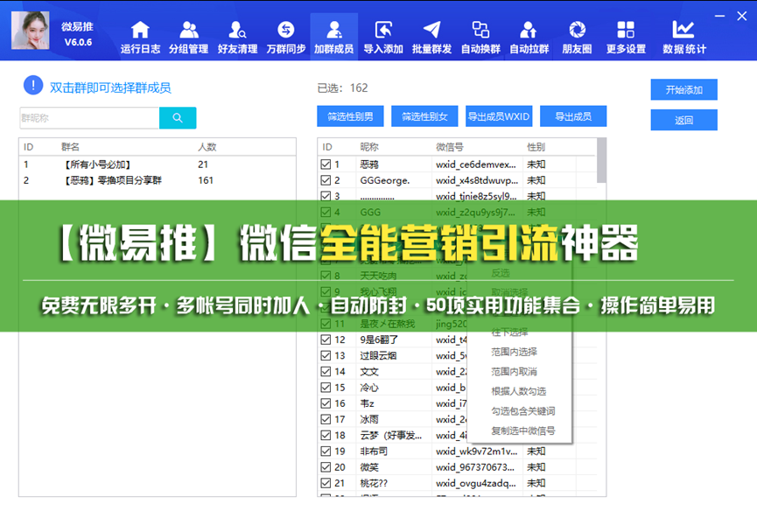The height and width of the screenshot is (532, 757).
Task: Choose 勾选包含关键词 in context menu
Action: click(x=523, y=411)
